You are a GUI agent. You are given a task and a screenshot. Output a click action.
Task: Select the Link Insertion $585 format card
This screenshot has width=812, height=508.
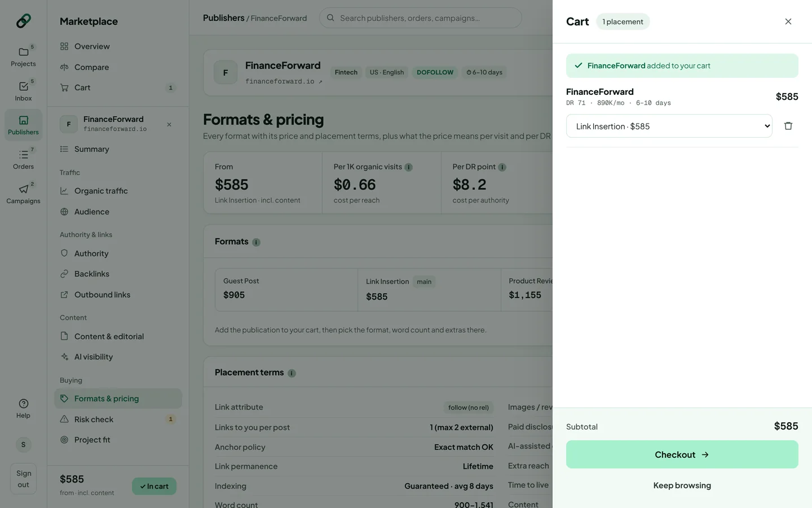click(429, 290)
